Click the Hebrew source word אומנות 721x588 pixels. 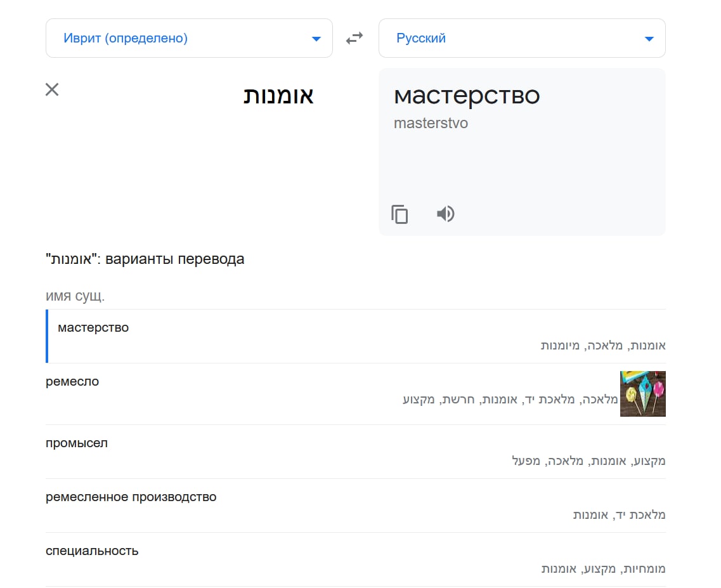(x=278, y=96)
